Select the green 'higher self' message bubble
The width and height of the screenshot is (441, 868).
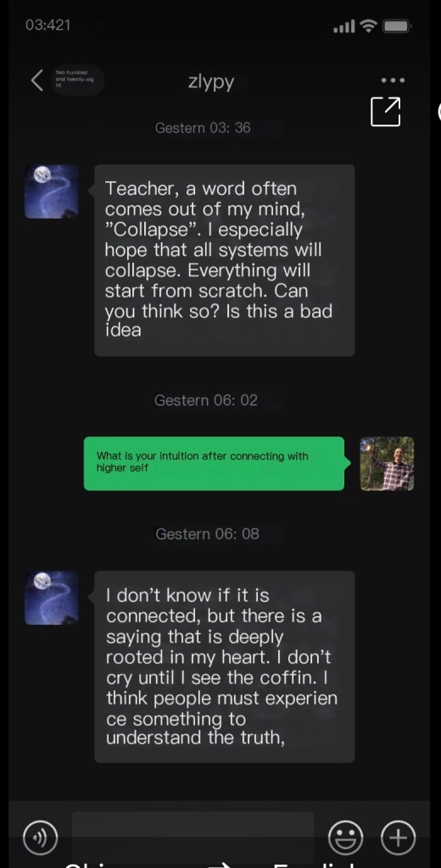coord(214,464)
